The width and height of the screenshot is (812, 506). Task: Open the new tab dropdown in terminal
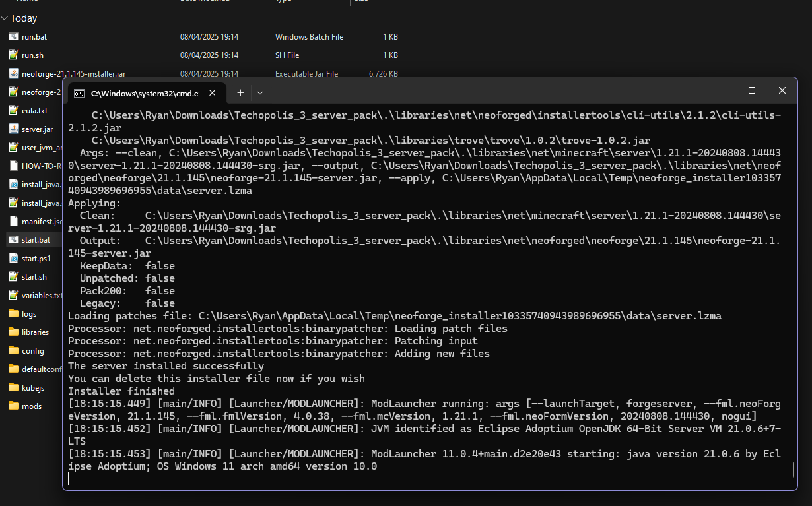260,93
